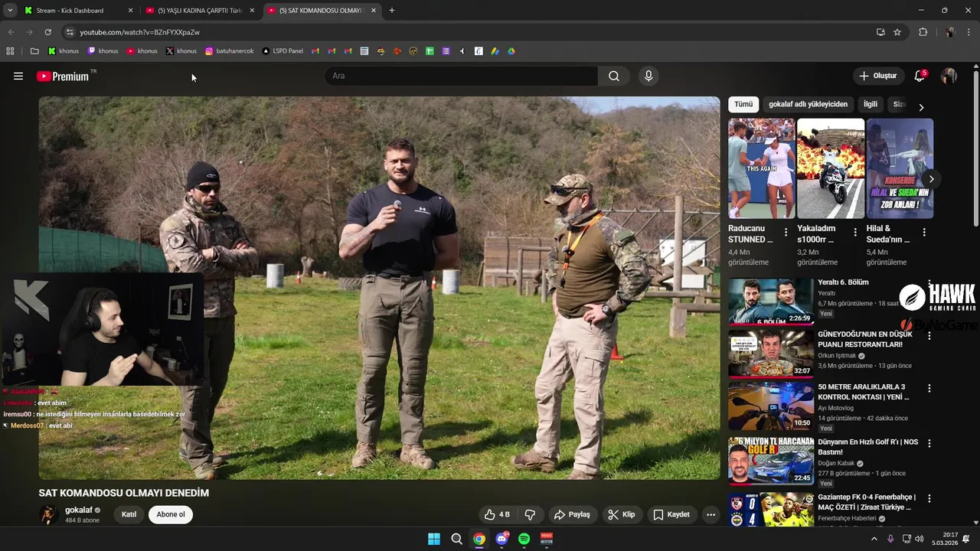Open Google Drive bookmark icon
This screenshot has width=980, height=551.
coord(511,51)
